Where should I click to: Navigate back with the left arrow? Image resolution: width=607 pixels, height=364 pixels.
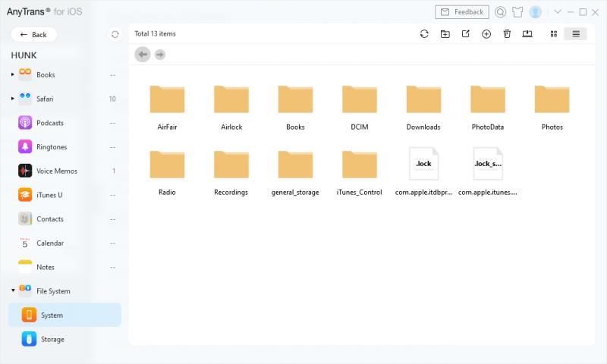point(143,55)
